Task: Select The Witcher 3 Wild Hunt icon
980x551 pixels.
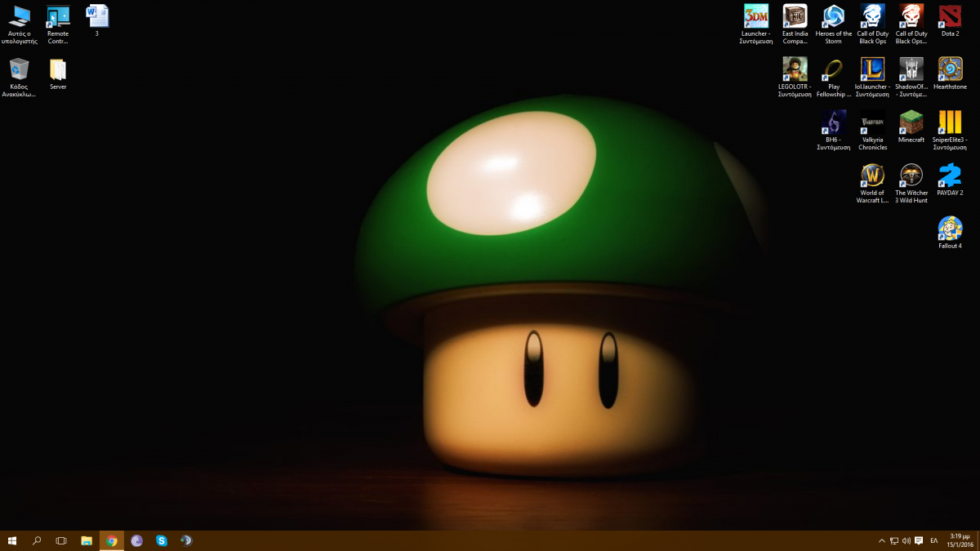Action: pyautogui.click(x=911, y=184)
